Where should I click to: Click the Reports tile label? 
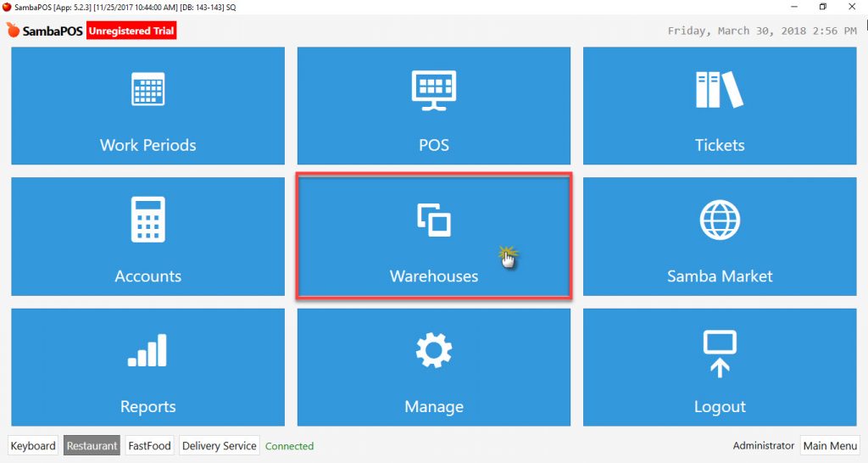point(147,406)
